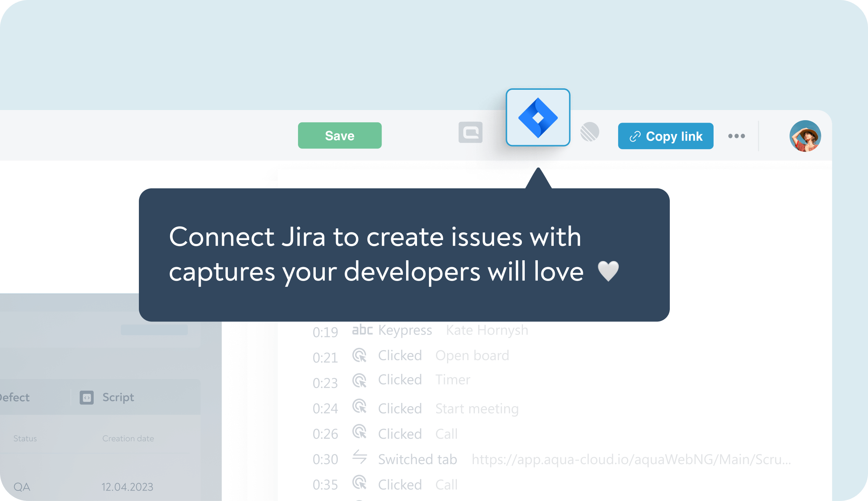Click the Copy link button

tap(665, 136)
